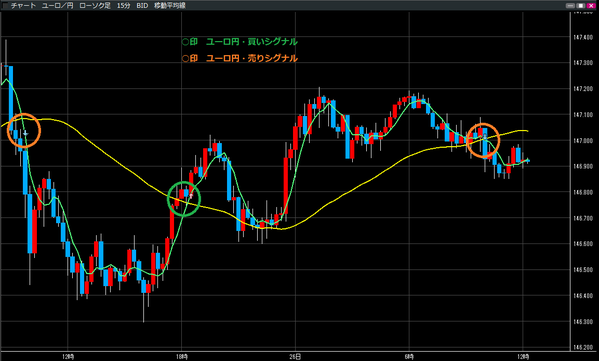Click the チャート title text
The image size is (599, 361).
(23, 6)
